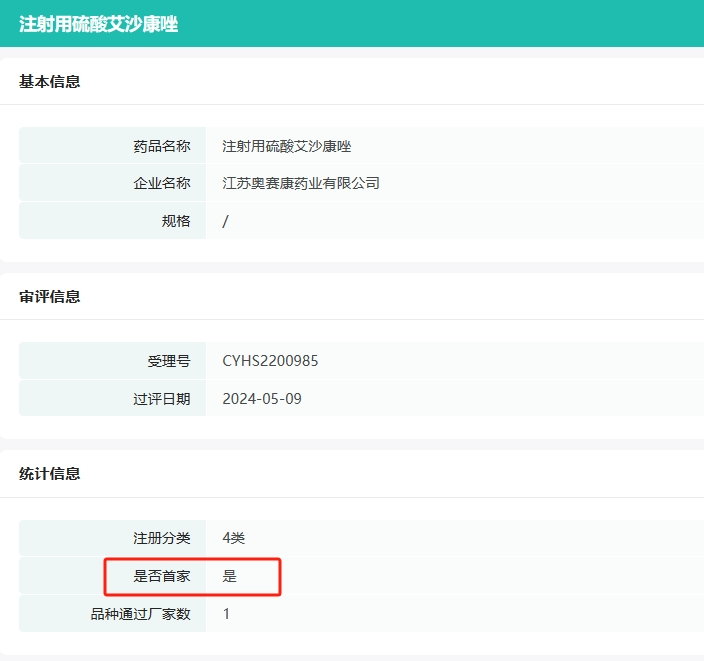Image resolution: width=704 pixels, height=661 pixels.
Task: Click the 注册分类 field label
Action: point(161,538)
